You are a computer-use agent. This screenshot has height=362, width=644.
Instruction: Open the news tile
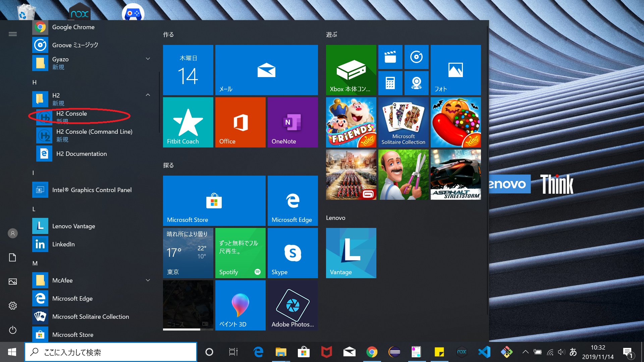click(x=188, y=305)
